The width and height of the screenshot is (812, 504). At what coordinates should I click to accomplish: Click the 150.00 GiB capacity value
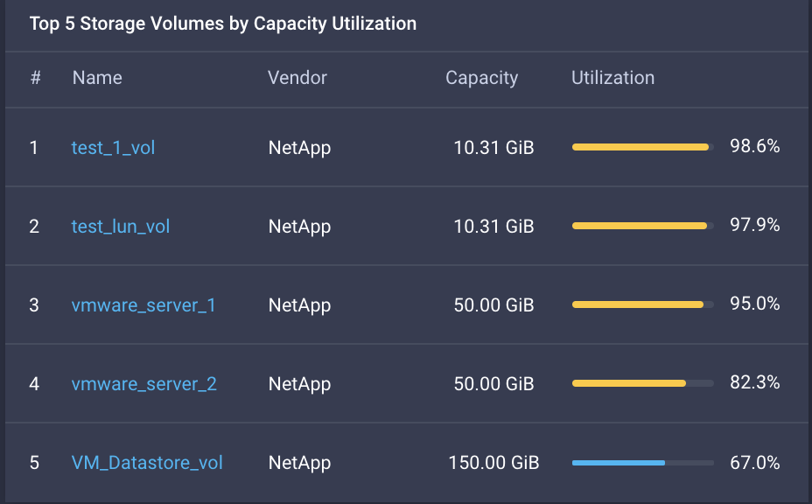point(493,463)
